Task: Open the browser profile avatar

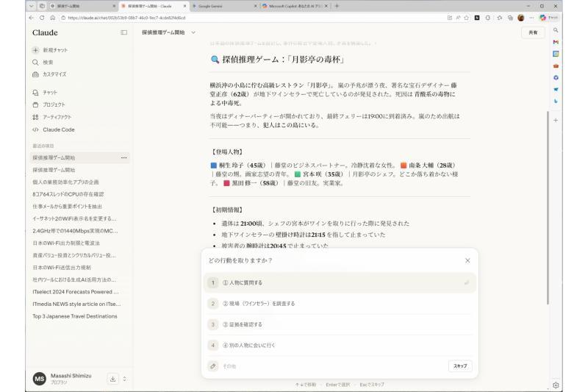Action: 521,18
